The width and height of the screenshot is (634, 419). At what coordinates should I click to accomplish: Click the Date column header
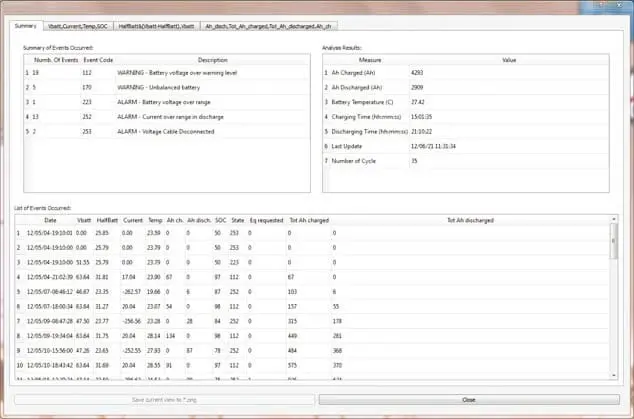coord(50,220)
